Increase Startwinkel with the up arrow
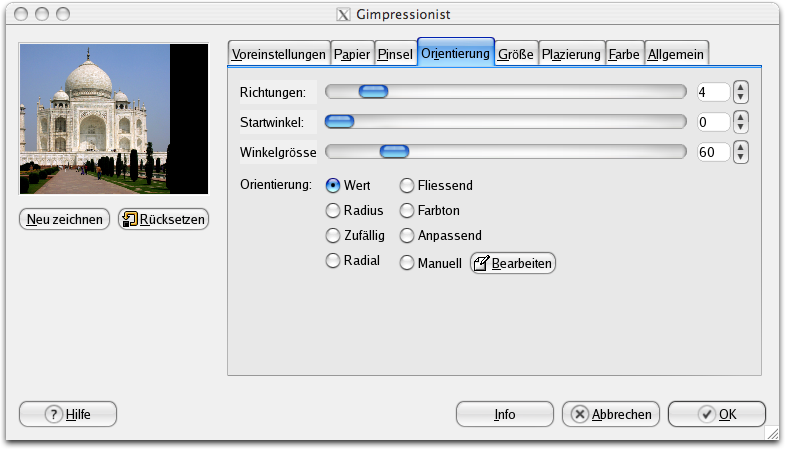Viewport: 785px width, 449px height. 740,117
